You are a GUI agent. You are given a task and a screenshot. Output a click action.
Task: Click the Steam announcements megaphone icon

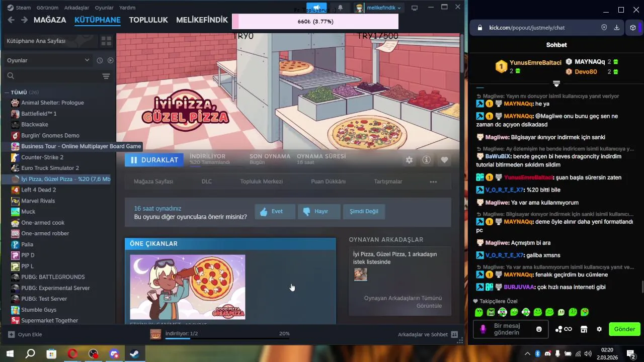316,8
